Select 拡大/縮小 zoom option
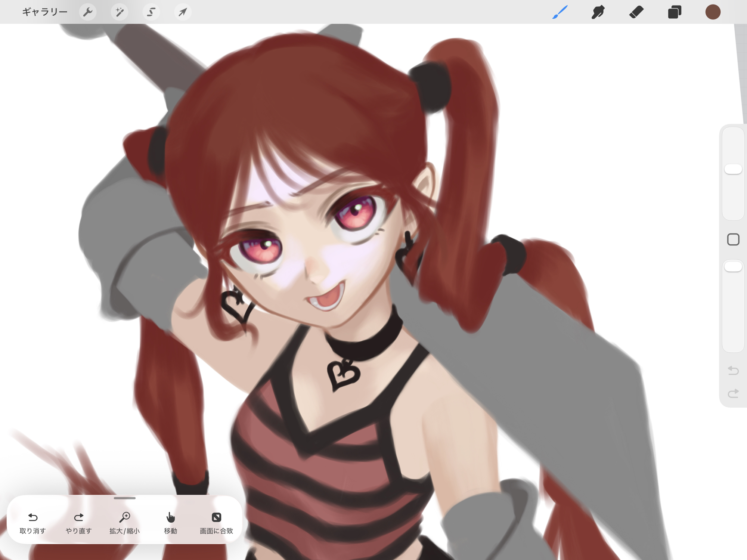Image resolution: width=747 pixels, height=560 pixels. tap(124, 522)
